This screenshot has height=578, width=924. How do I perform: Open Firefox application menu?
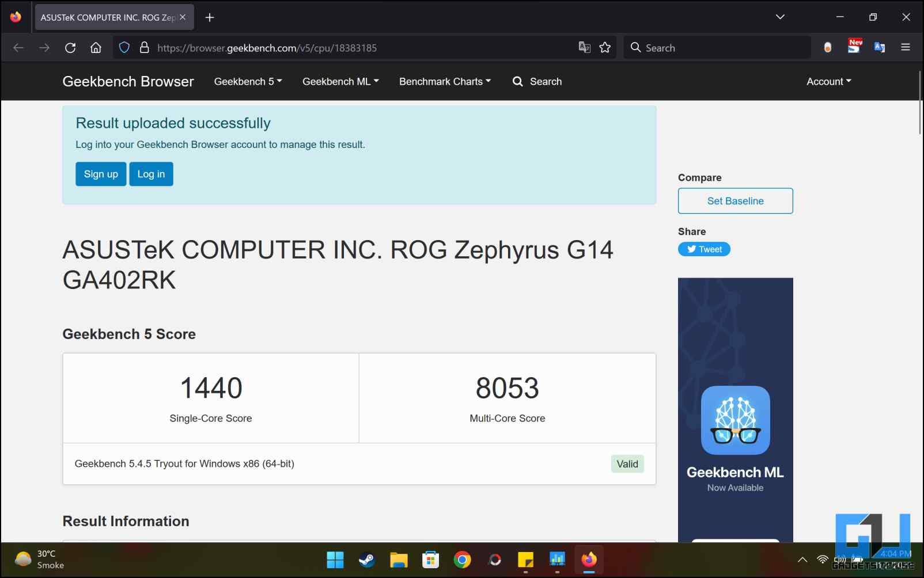click(x=906, y=48)
